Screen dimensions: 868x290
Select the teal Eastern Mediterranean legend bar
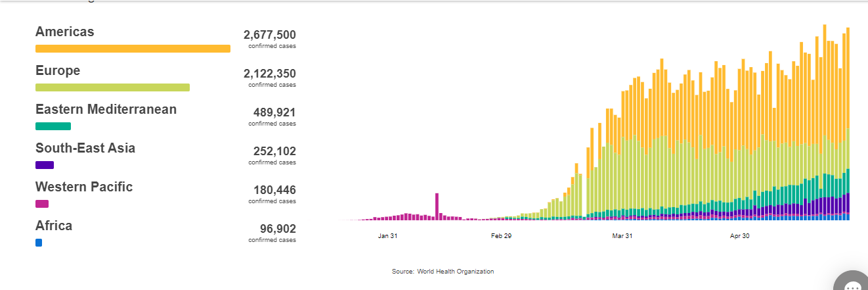coord(53,126)
